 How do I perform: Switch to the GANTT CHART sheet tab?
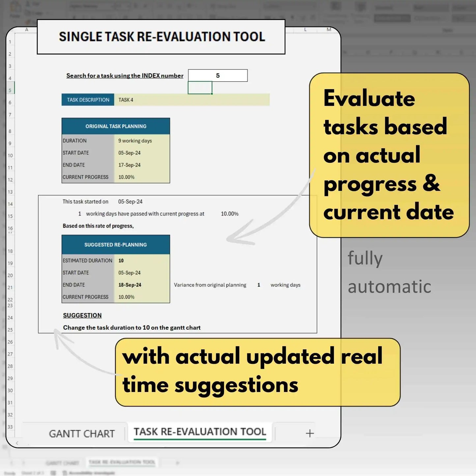[x=81, y=433]
